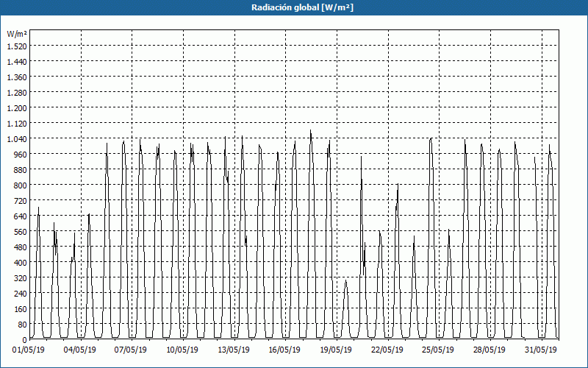Click the 80 value on the Y axis
The image size is (588, 368).
tap(23, 325)
